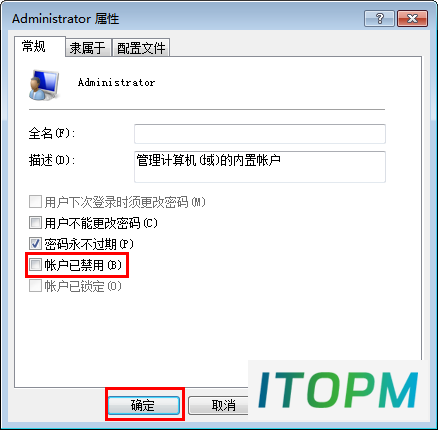Screen dimensions: 438x430
Task: Click the Administrator name text beside icon
Action: pyautogui.click(x=116, y=82)
